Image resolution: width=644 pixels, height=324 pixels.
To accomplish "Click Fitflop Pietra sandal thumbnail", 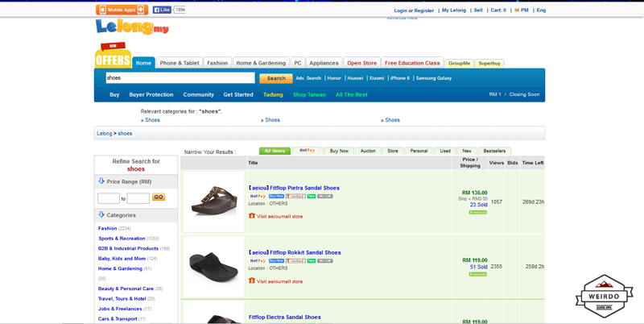I will pos(214,201).
